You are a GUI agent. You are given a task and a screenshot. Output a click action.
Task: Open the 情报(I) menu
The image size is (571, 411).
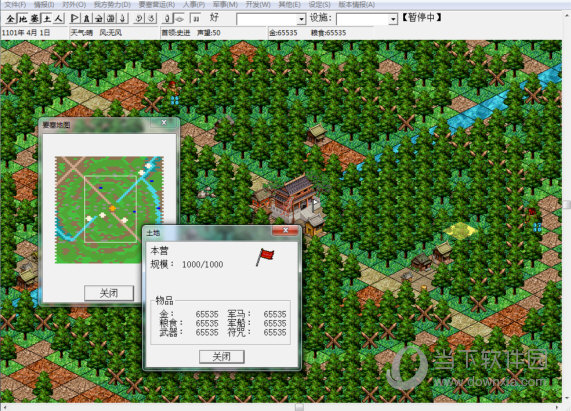pos(44,5)
